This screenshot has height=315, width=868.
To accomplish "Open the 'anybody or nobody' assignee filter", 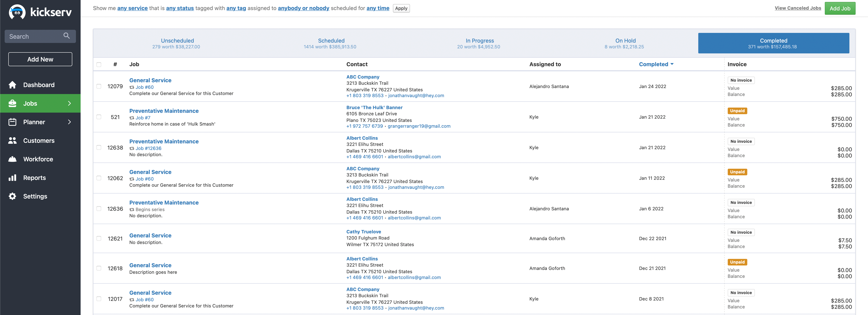I will 304,8.
